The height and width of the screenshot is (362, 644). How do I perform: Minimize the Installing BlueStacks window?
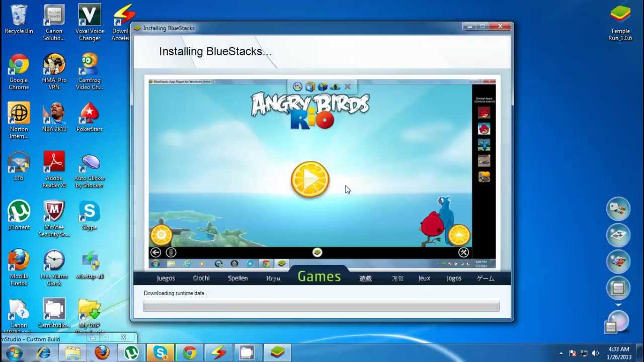[x=469, y=26]
